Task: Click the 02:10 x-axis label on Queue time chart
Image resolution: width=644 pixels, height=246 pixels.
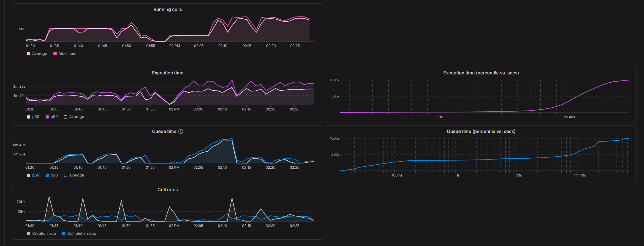Action: [222, 168]
